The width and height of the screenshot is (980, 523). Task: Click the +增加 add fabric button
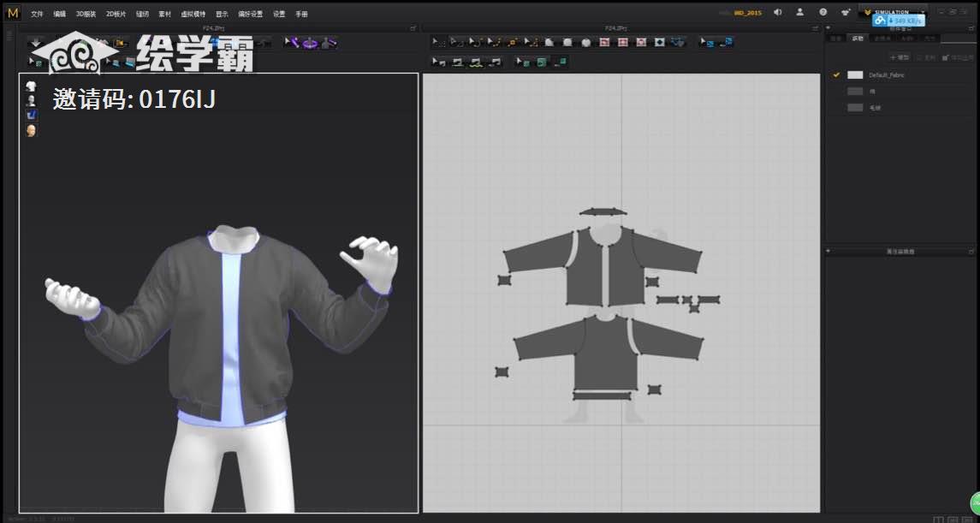[900, 57]
